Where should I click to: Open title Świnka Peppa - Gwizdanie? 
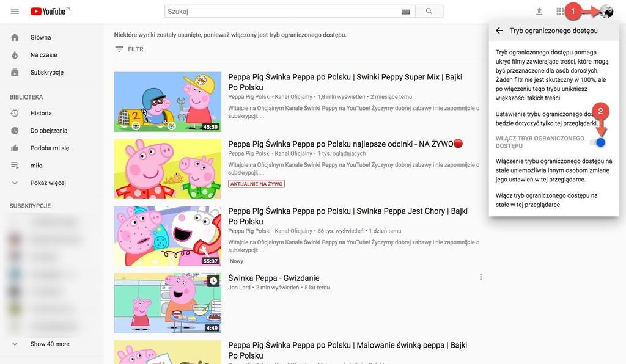pyautogui.click(x=273, y=278)
